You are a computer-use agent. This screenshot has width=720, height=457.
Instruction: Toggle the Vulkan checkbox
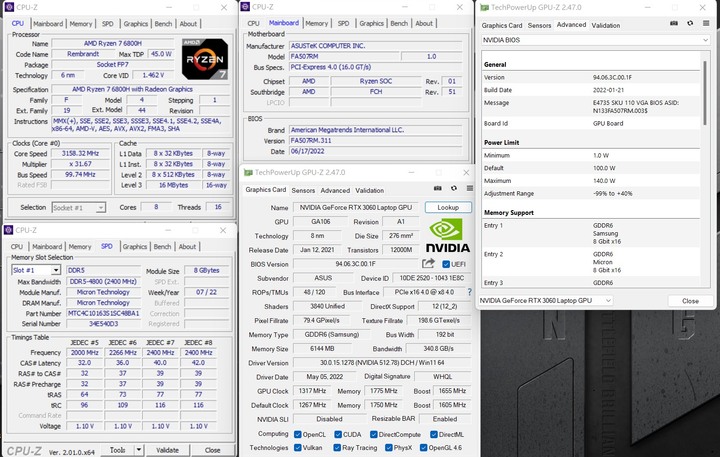[x=298, y=447]
